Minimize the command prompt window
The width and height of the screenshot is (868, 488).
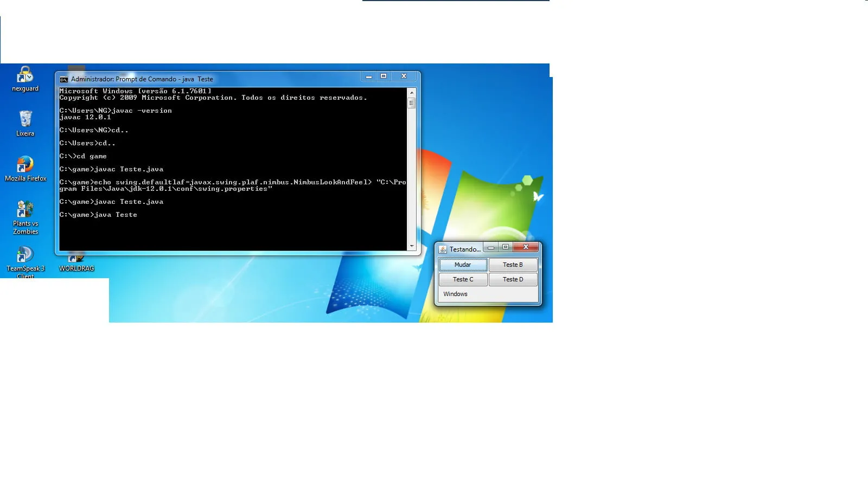[x=369, y=76]
